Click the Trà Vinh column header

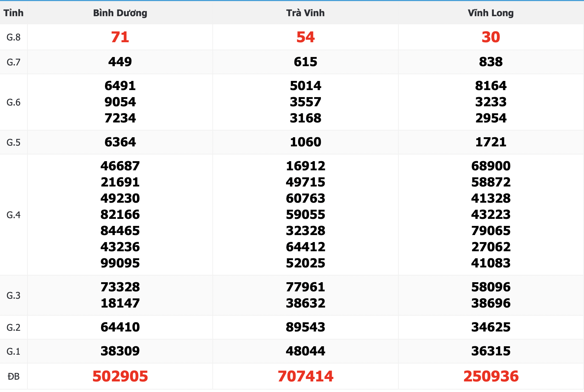(x=305, y=13)
